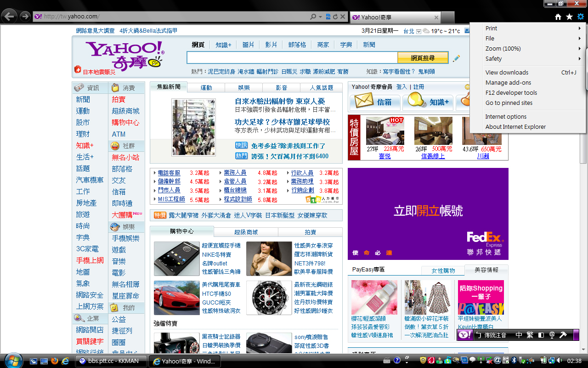Open F12 developer tools
This screenshot has height=368, width=588.
click(533, 93)
